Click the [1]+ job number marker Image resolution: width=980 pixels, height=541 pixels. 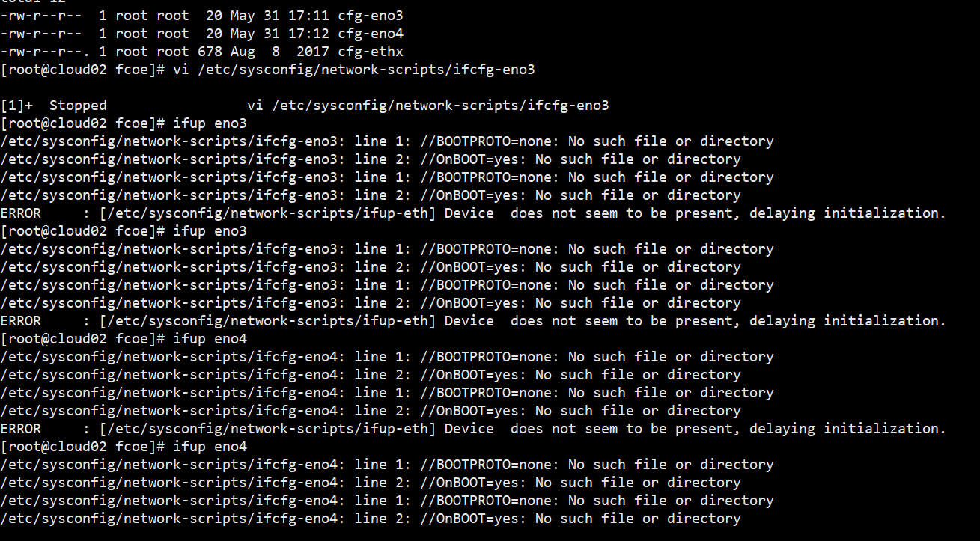[16, 106]
